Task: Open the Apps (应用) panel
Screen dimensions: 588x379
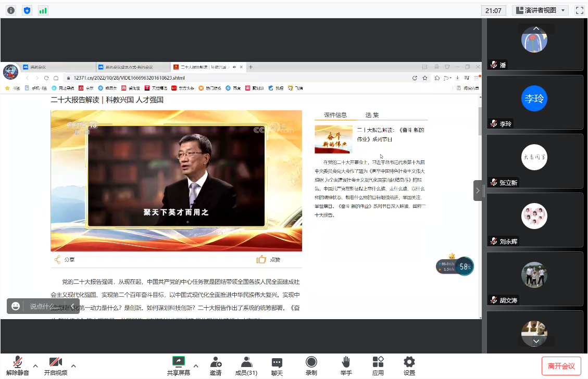Action: (x=378, y=365)
